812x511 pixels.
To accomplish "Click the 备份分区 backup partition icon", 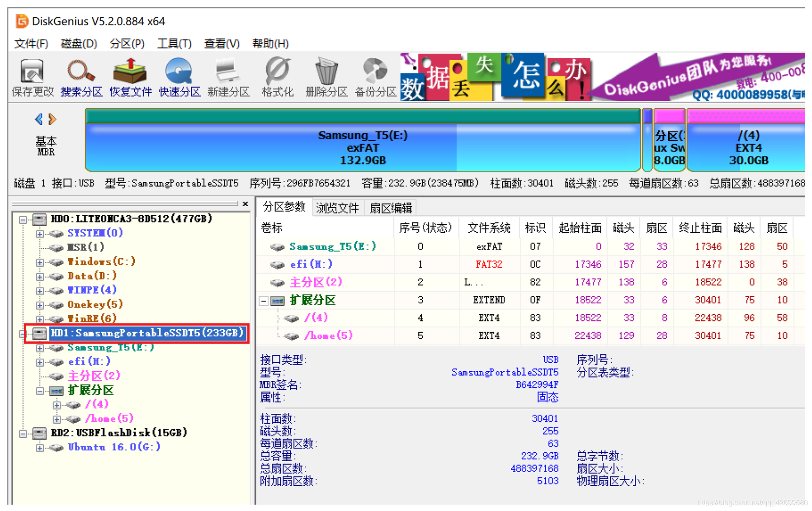I will [x=375, y=77].
